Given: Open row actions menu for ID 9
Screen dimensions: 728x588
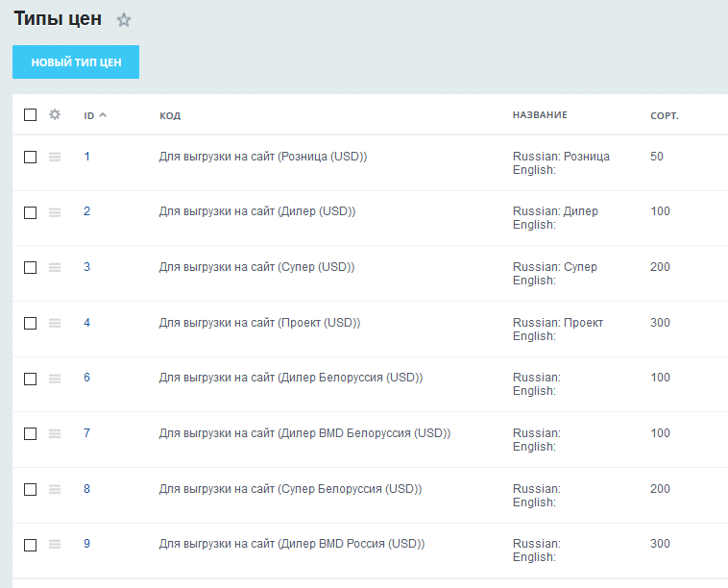Looking at the screenshot, I should pyautogui.click(x=55, y=545).
